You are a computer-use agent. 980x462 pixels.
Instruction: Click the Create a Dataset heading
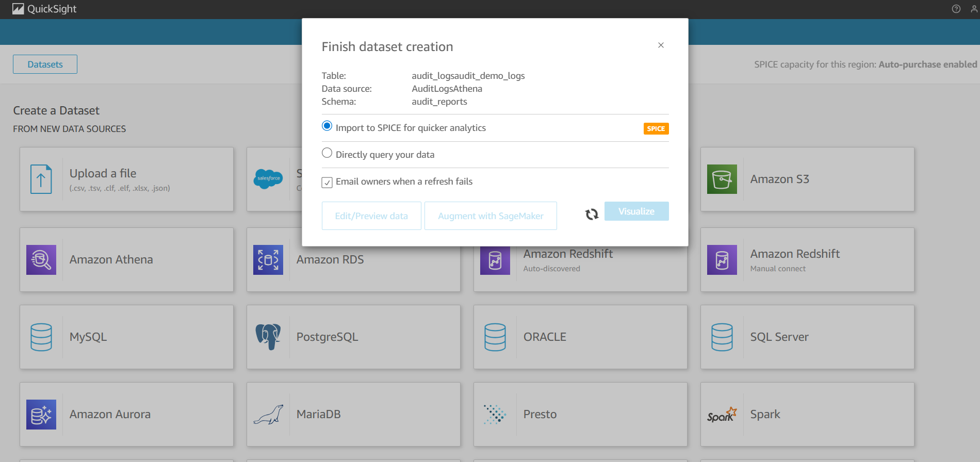pyautogui.click(x=56, y=110)
